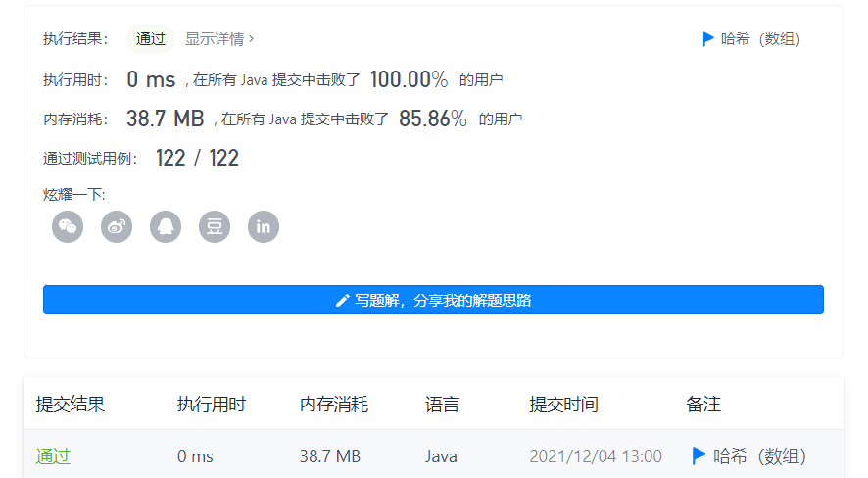Click the large 38.7 MB memory value
This screenshot has height=478, width=868.
pyautogui.click(x=165, y=119)
